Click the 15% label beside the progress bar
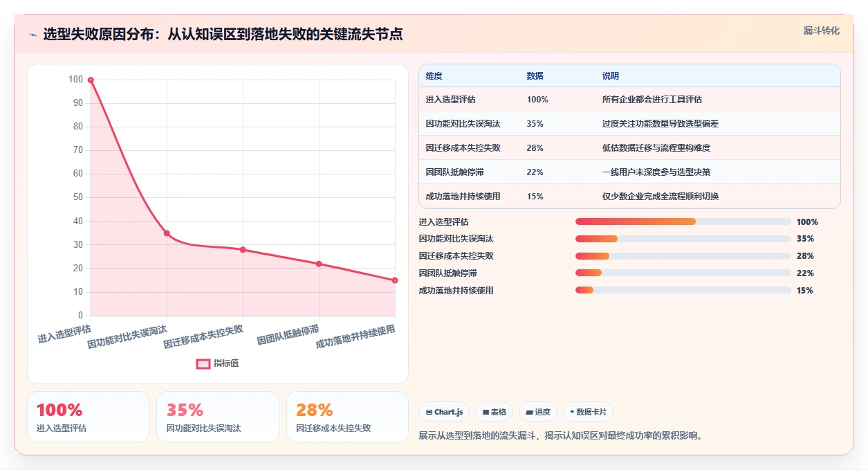Image resolution: width=868 pixels, height=470 pixels. [x=805, y=291]
